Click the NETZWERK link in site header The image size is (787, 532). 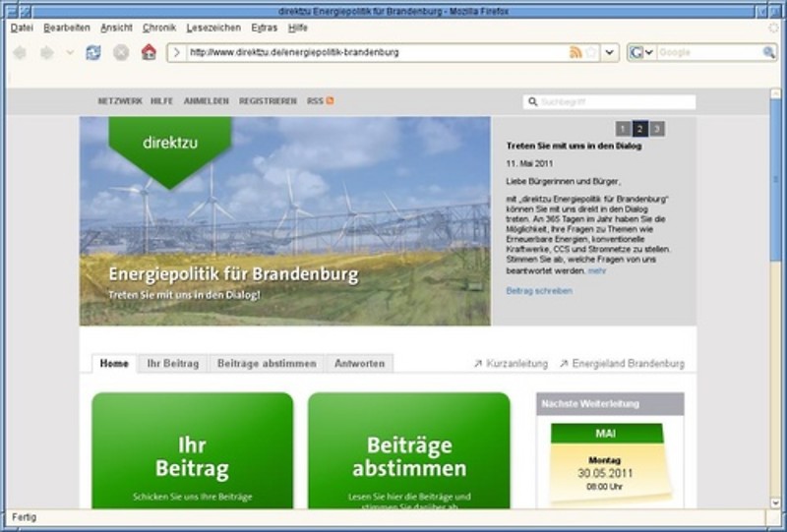[x=120, y=101]
